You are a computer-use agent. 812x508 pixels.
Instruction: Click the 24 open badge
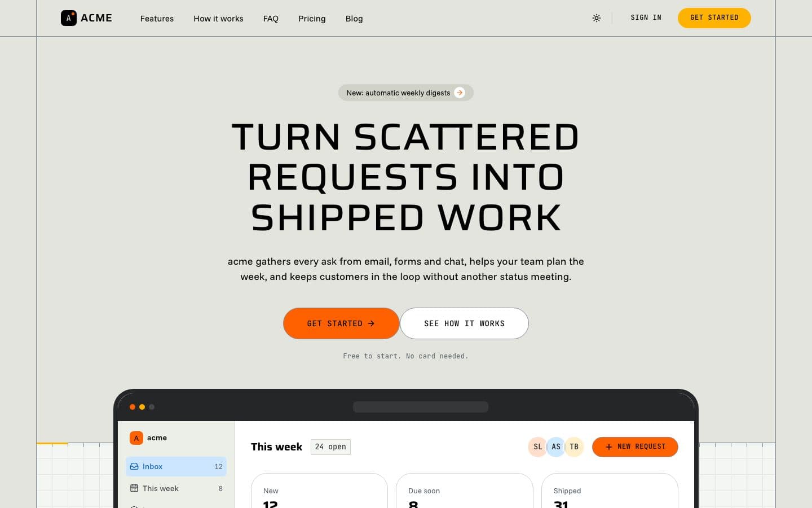click(330, 447)
